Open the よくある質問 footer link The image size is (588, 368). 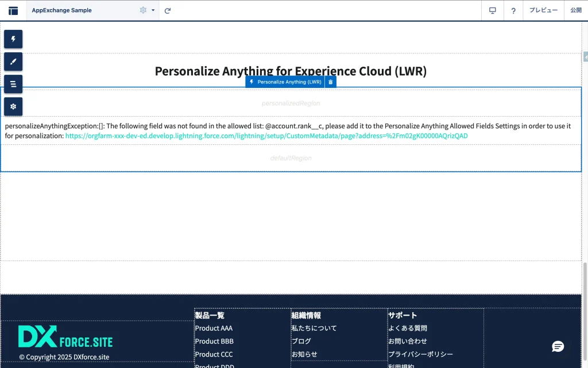408,328
